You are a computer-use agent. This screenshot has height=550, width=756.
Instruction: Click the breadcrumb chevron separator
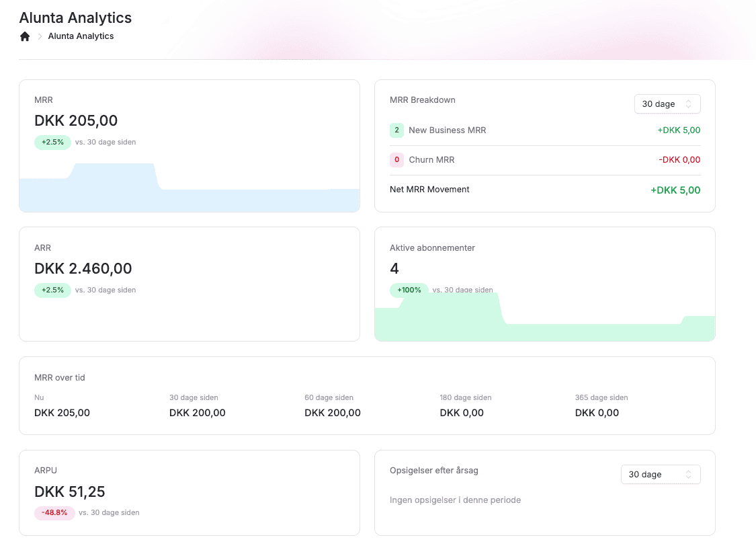[x=40, y=36]
